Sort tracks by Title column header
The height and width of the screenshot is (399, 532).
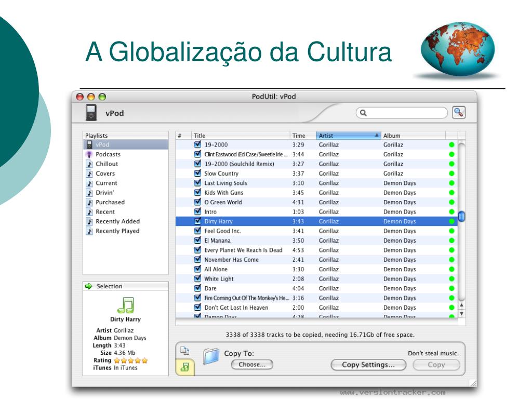click(241, 136)
